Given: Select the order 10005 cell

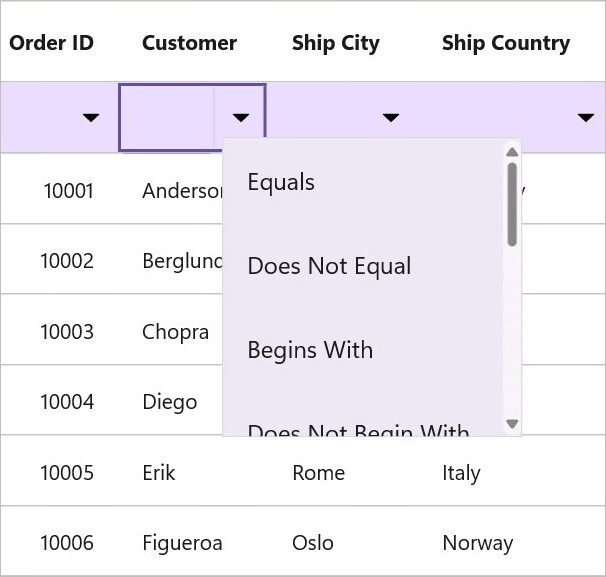Looking at the screenshot, I should coord(67,473).
